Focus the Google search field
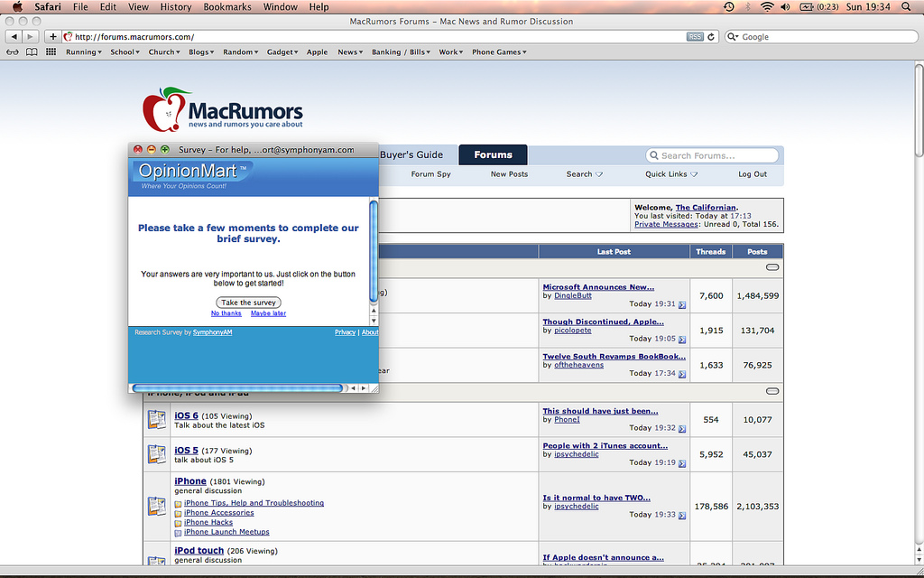924x578 pixels. tap(821, 36)
